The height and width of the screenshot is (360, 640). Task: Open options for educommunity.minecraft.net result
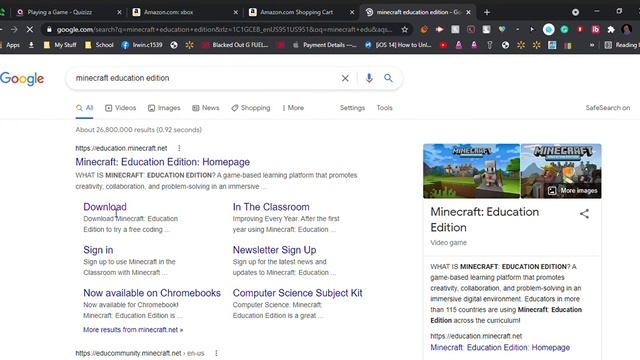tap(216, 353)
